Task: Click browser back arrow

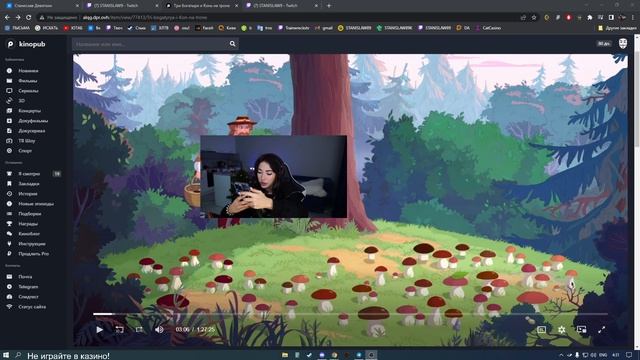Action: pyautogui.click(x=7, y=18)
